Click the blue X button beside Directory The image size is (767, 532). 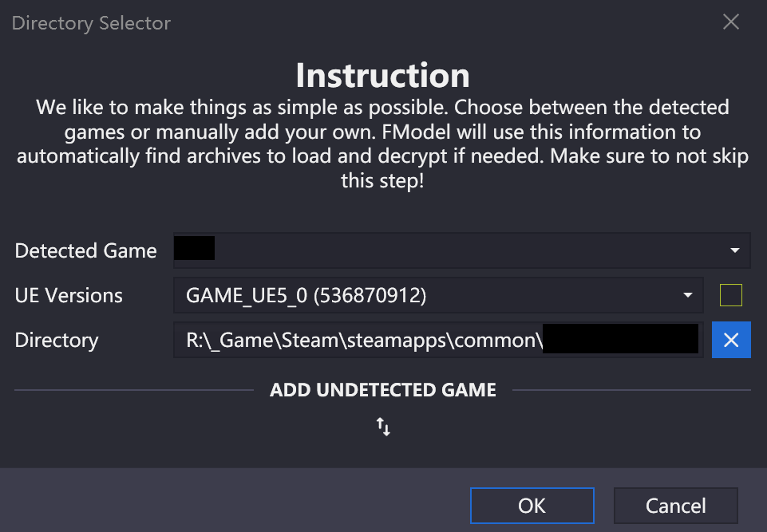731,340
